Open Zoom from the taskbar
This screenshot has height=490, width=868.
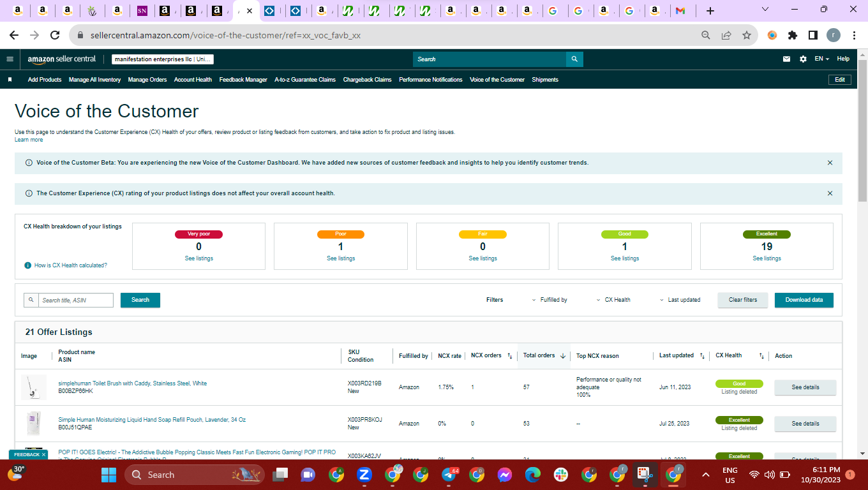(364, 475)
